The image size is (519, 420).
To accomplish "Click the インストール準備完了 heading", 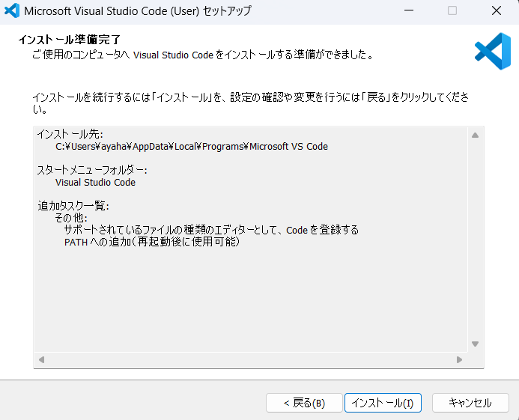I will [x=70, y=40].
